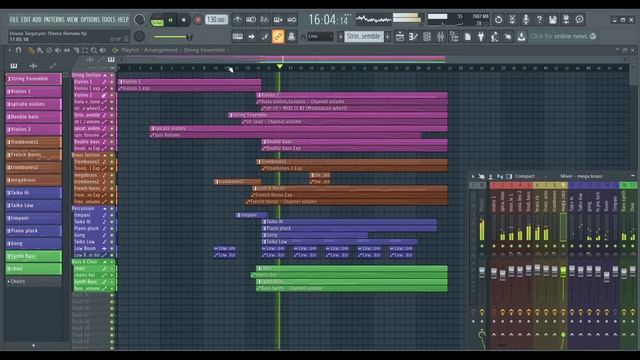Select the Synth Bass pattern in picker
The image size is (640, 360).
[33, 256]
